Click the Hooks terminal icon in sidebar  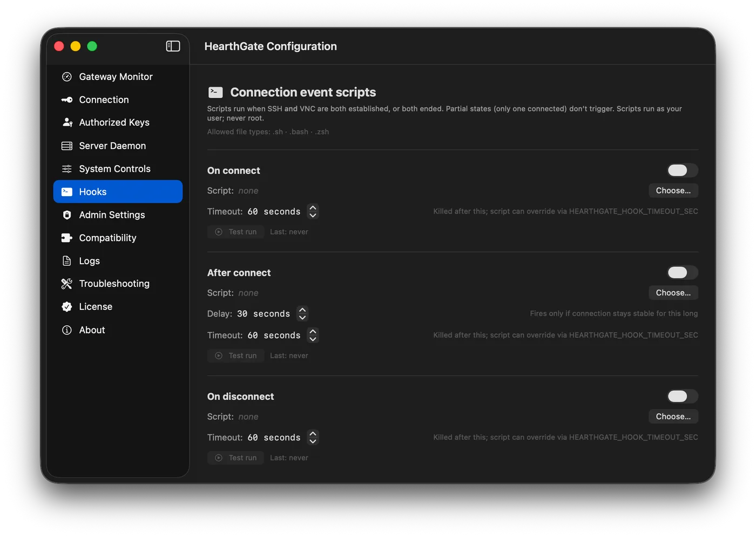67,192
